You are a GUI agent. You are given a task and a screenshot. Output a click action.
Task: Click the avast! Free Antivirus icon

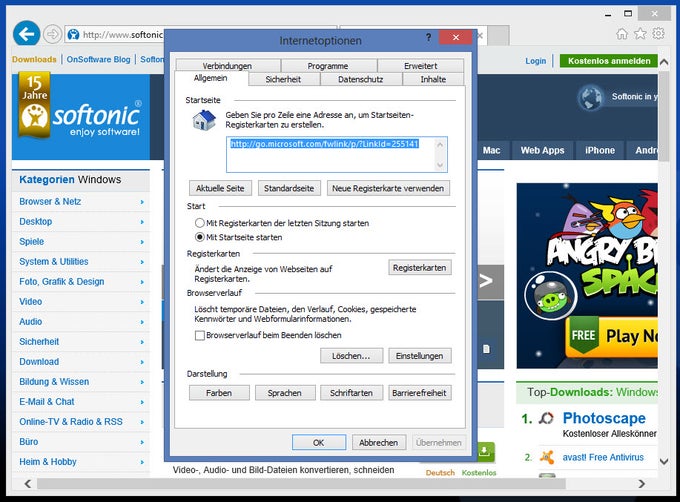point(547,457)
